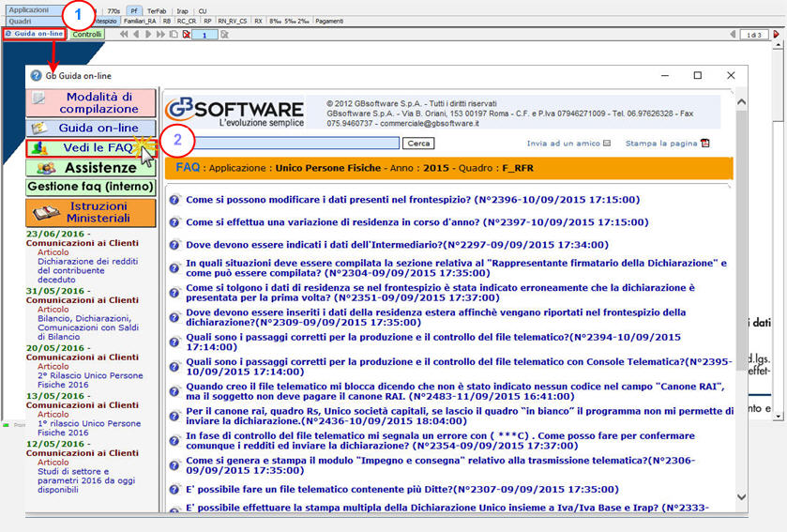787x532 pixels.
Task: Switch to the Familiari_RA quadro tab
Action: [x=140, y=21]
